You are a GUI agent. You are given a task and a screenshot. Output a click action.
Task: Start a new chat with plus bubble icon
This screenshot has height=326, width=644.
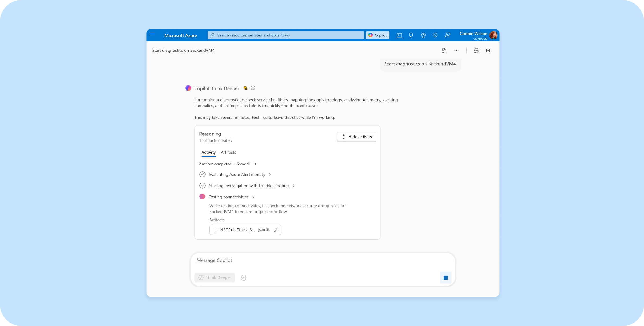(477, 50)
